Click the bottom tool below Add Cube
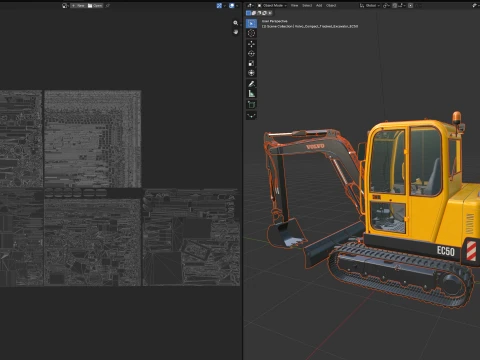 [251, 116]
